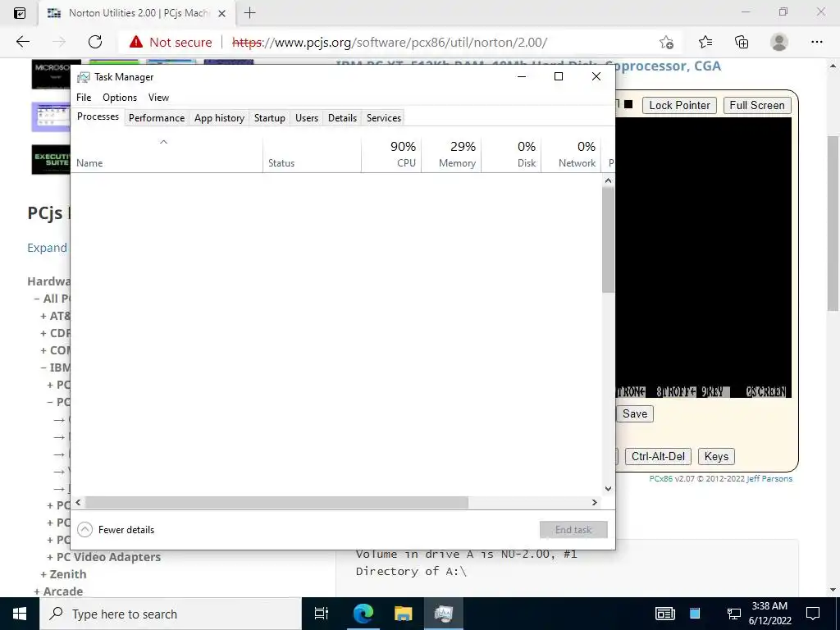
Task: Sort by the 29% Memory column
Action: click(451, 154)
